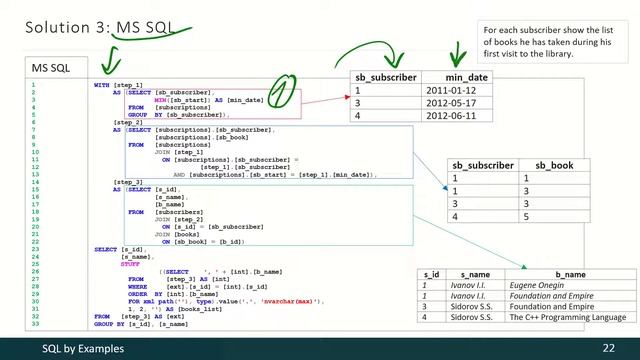The height and width of the screenshot is (360, 640).
Task: Click the red 'nvarchar(max)' string literal
Action: (289, 301)
